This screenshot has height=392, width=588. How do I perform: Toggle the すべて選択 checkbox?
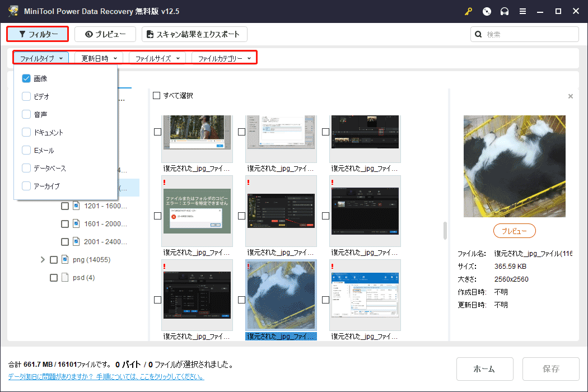pos(156,96)
